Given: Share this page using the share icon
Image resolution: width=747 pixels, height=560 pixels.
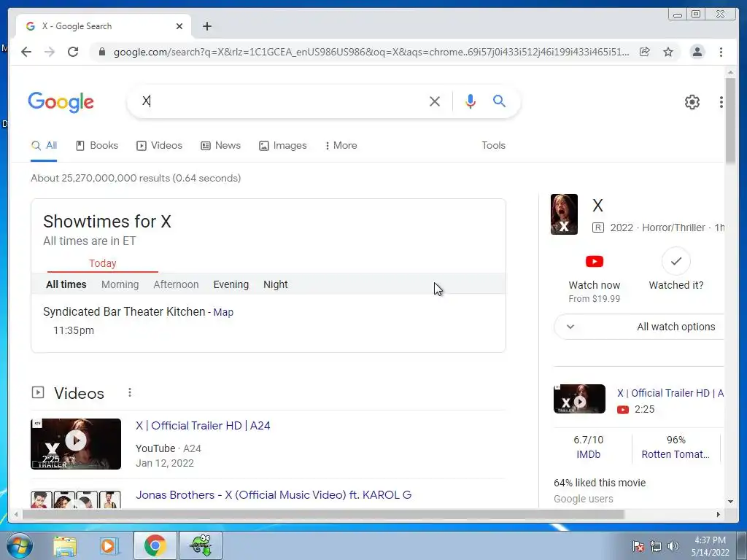Looking at the screenshot, I should pos(644,52).
